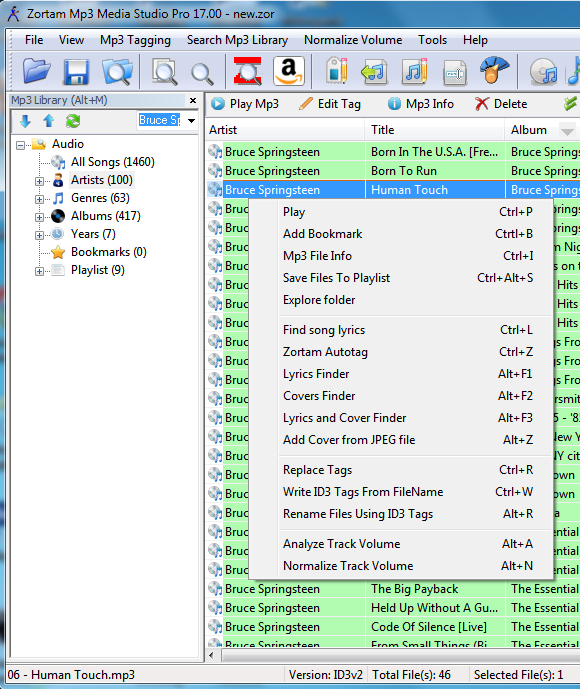Screen dimensions: 580x689
Task: Choose Zortam Autotag in context menu
Action: [401, 352]
